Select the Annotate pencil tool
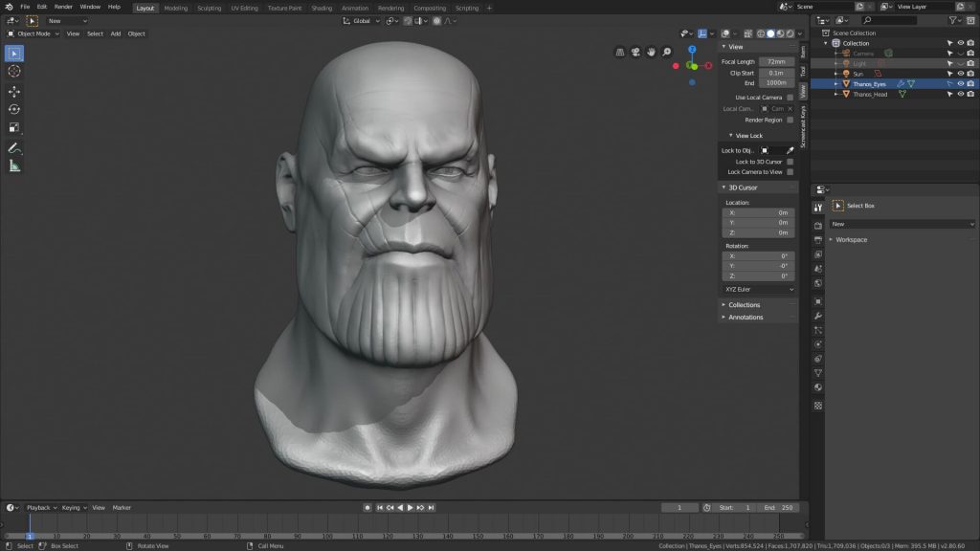 click(14, 148)
